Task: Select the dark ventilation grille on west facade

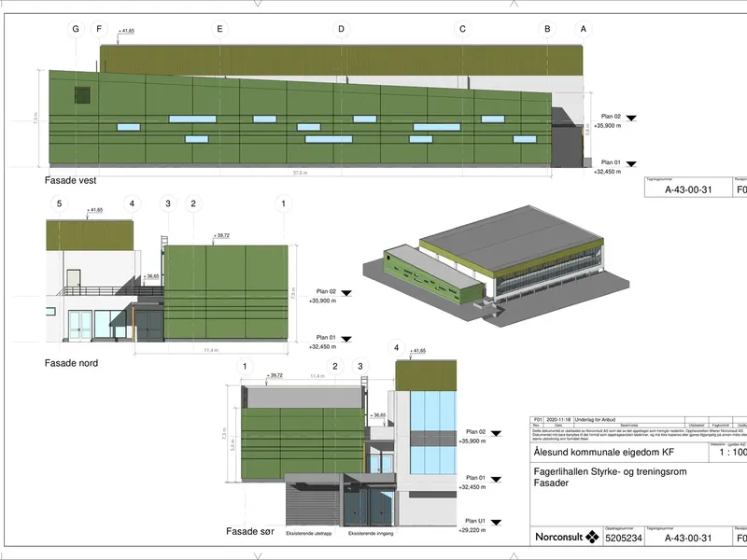Action: [82, 95]
